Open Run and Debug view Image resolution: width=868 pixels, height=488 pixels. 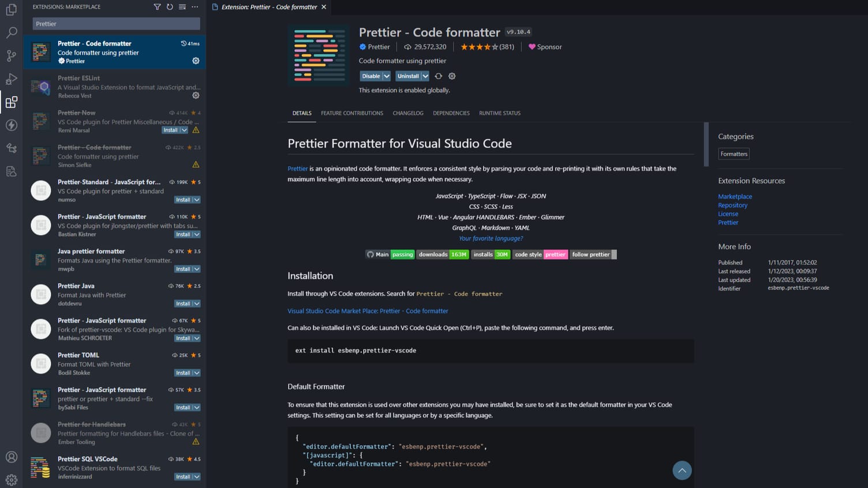pyautogui.click(x=11, y=79)
